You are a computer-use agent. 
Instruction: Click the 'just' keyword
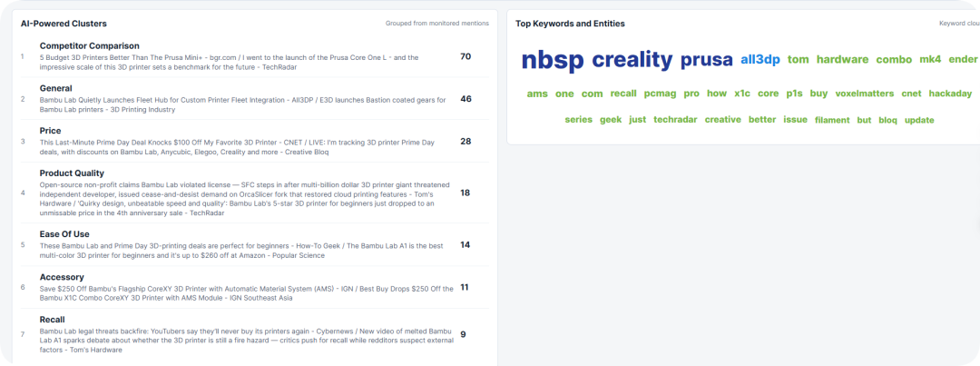638,120
